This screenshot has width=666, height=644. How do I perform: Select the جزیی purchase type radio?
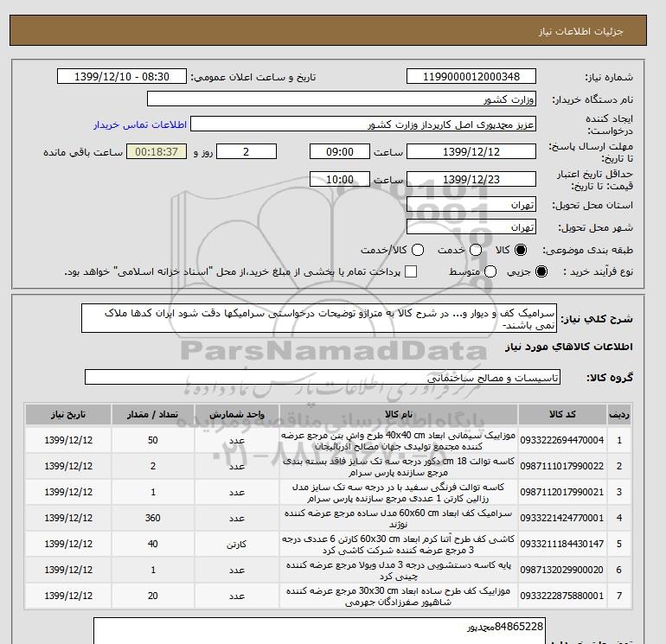click(541, 271)
